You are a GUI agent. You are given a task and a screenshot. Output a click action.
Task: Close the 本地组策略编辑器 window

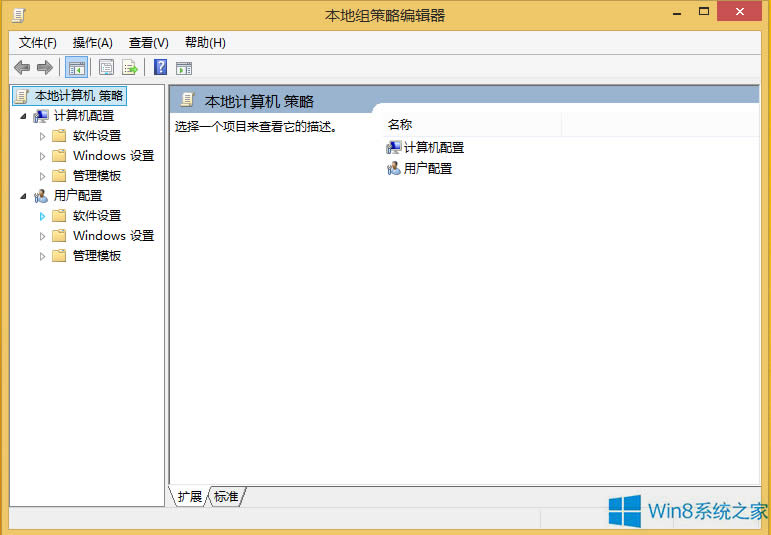739,12
